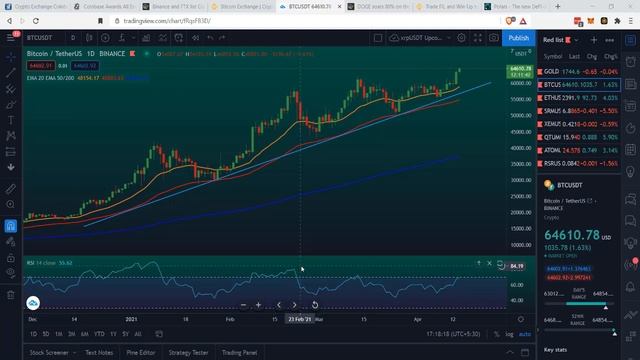Open the prediction and measurement tools

11,152
